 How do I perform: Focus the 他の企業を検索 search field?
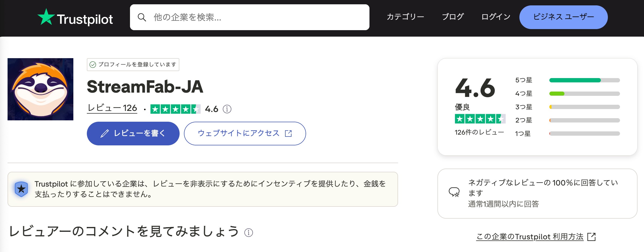click(x=250, y=17)
